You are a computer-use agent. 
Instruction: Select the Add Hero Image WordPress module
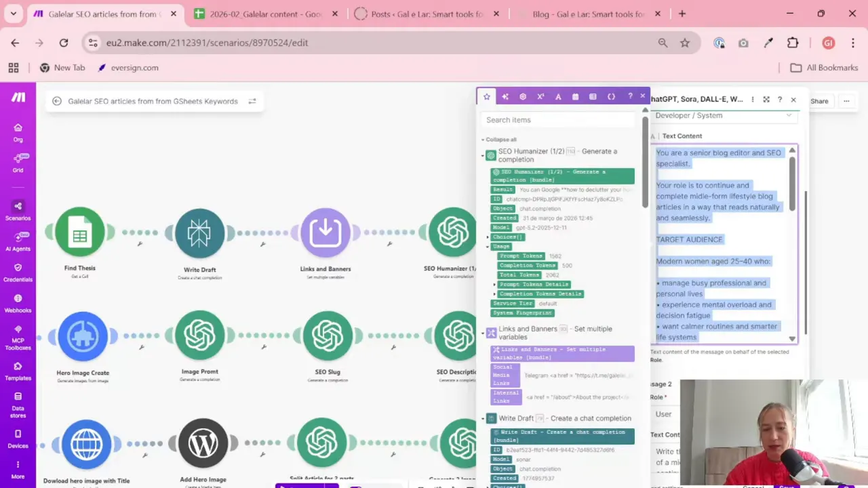[x=203, y=443]
